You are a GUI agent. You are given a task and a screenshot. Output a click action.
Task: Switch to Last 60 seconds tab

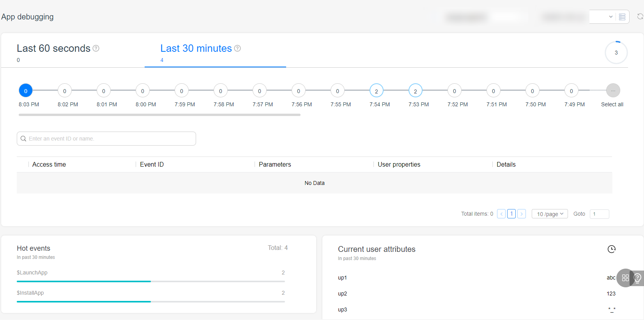click(x=54, y=48)
